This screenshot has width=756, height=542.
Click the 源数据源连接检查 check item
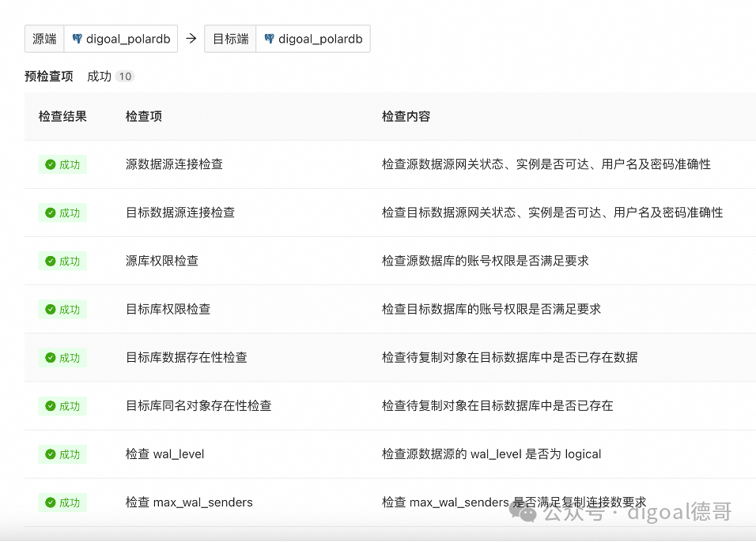pos(174,164)
